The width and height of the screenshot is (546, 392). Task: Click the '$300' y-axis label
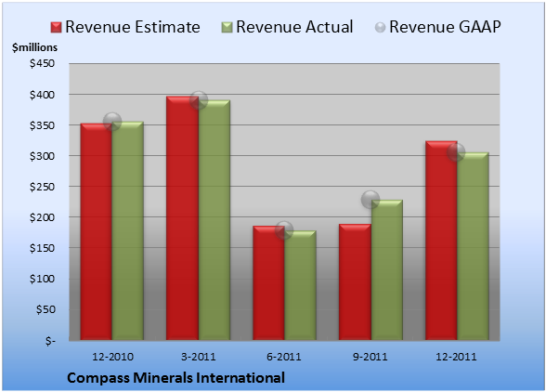(42, 156)
